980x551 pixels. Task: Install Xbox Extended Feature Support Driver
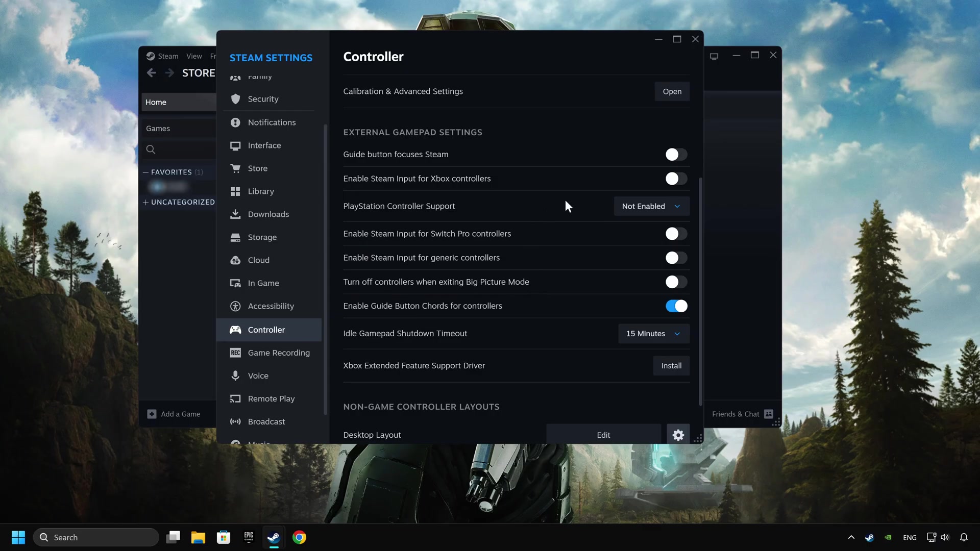pyautogui.click(x=671, y=366)
